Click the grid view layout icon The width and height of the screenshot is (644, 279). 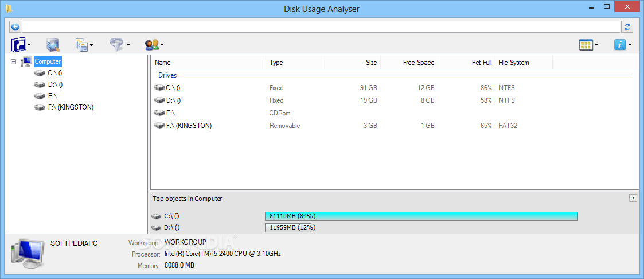tap(586, 45)
